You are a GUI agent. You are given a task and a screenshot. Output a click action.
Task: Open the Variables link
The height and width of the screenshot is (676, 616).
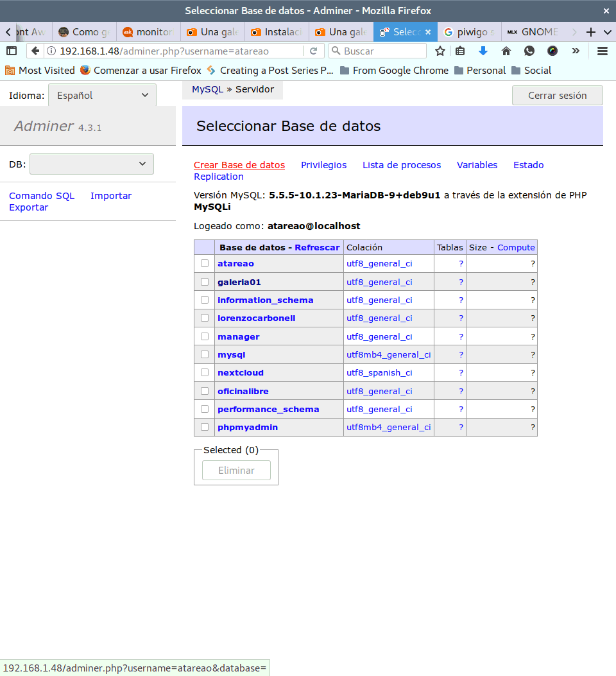click(477, 165)
